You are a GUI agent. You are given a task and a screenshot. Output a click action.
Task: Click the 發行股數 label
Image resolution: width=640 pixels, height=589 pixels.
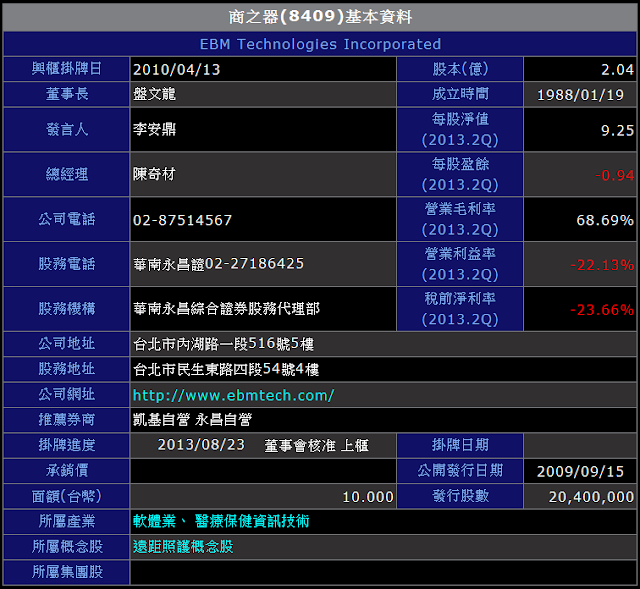tap(460, 496)
